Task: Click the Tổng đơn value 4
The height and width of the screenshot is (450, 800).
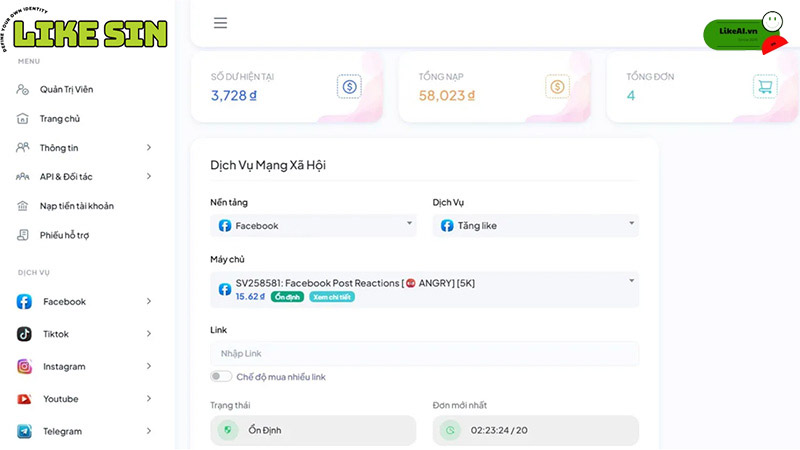Action: point(631,95)
